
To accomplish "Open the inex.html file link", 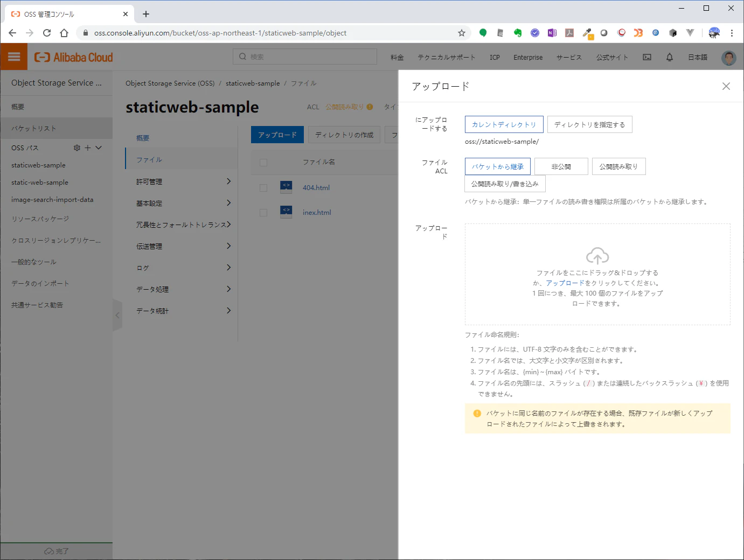I will point(317,212).
